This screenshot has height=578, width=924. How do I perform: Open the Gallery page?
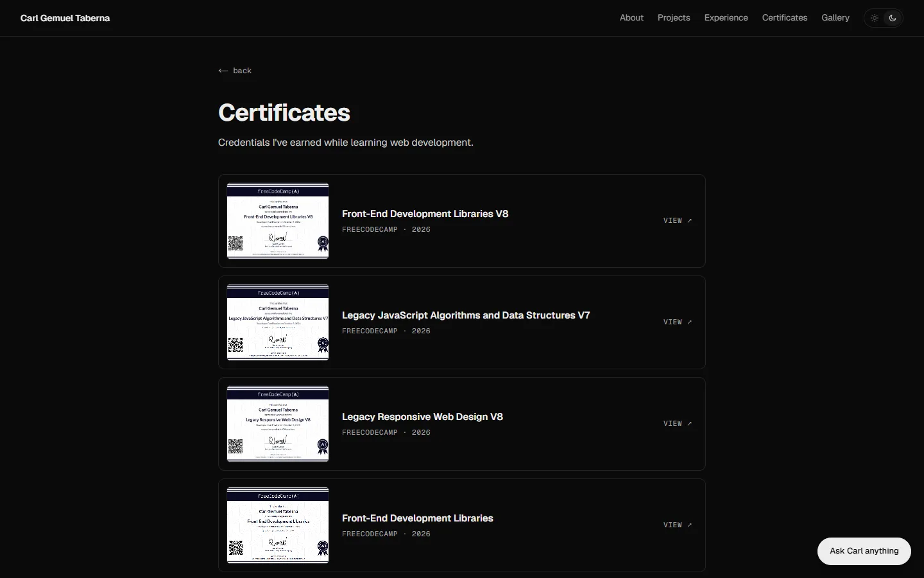(x=835, y=18)
